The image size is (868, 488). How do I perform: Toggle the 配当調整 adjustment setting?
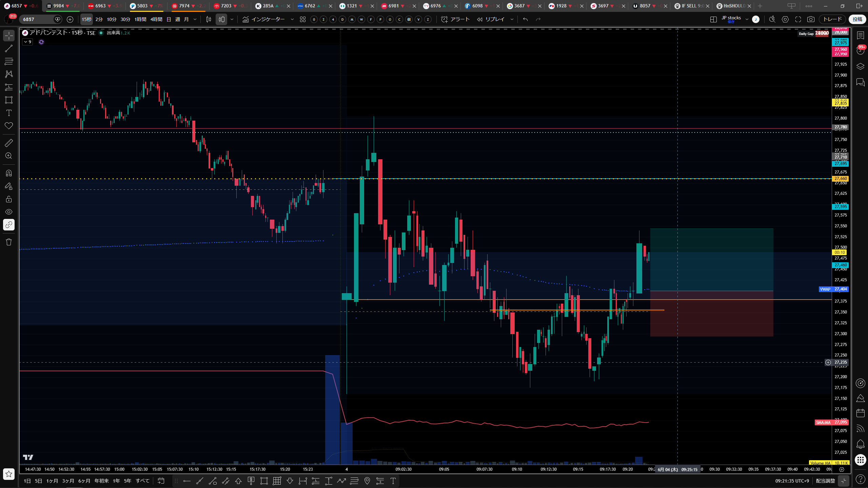825,481
